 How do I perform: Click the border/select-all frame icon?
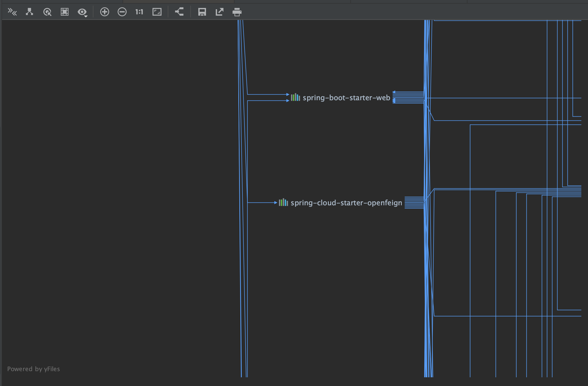[65, 12]
